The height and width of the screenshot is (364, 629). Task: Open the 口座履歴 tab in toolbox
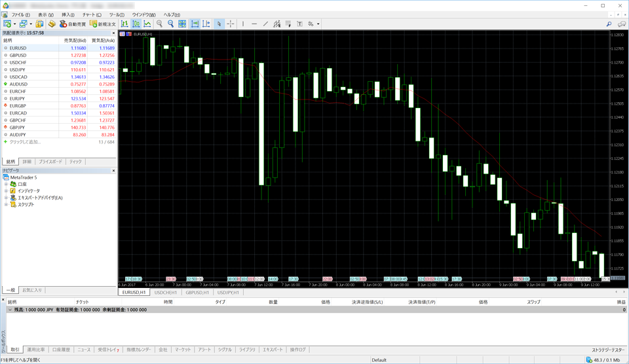pyautogui.click(x=61, y=350)
